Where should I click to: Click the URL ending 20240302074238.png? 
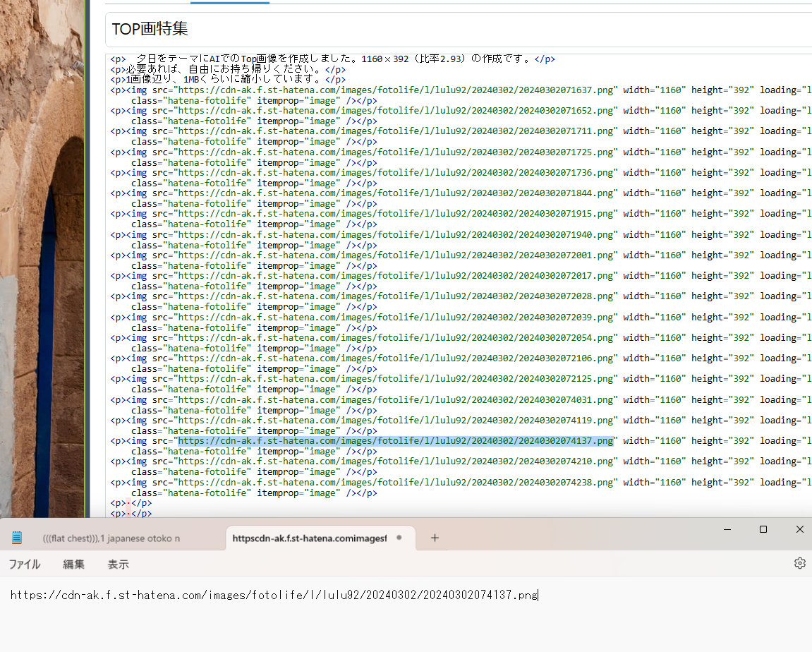pyautogui.click(x=396, y=482)
